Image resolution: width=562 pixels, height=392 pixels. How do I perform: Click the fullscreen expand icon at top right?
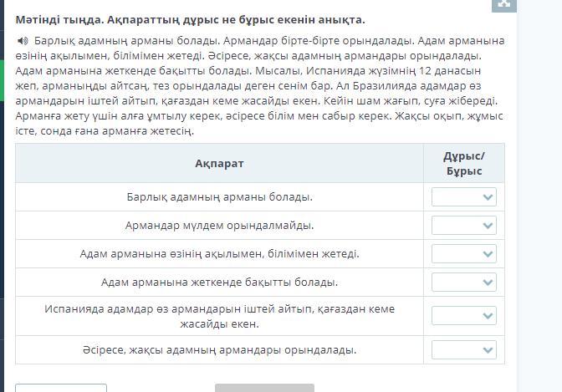tap(503, 4)
